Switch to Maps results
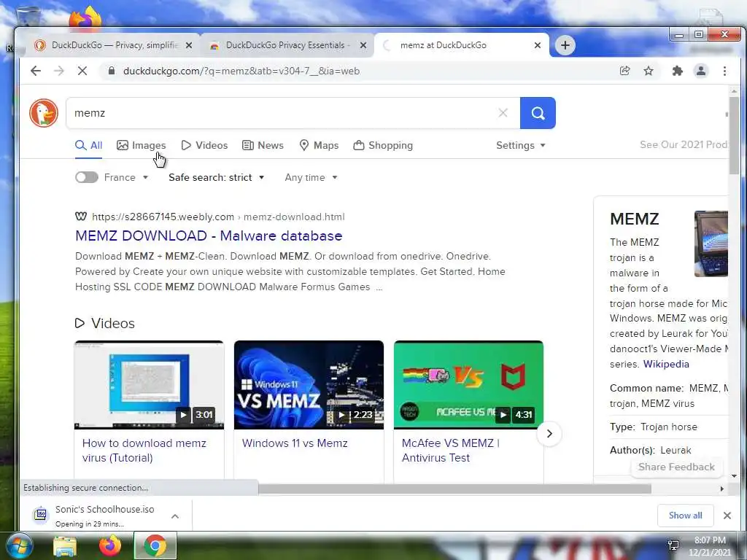Viewport: 747px width, 560px height. (x=319, y=145)
